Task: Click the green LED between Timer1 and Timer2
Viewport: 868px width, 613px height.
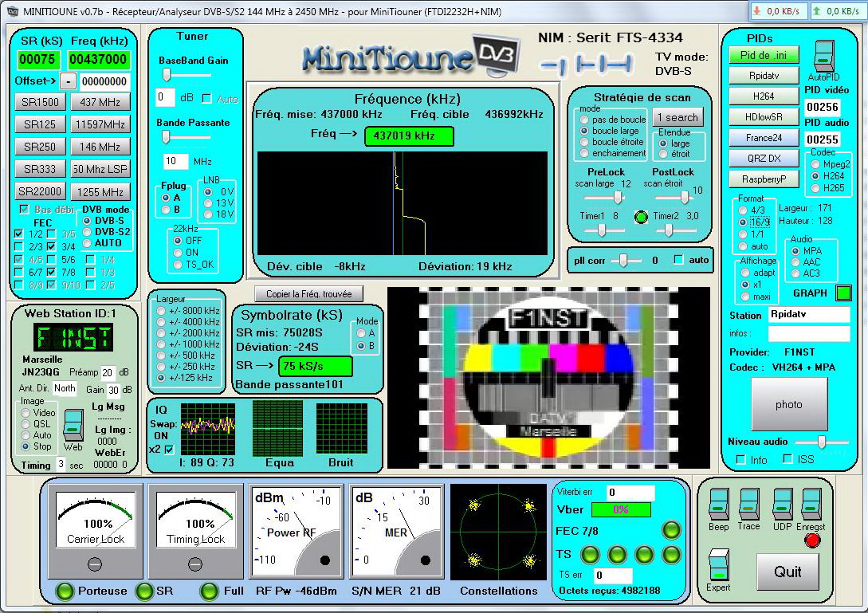Action: coord(641,217)
